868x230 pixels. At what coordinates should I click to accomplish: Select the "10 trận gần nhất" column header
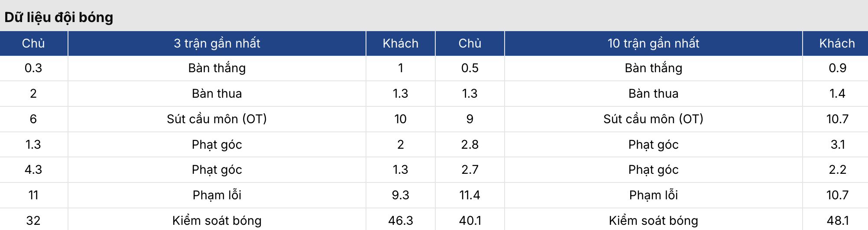point(653,43)
